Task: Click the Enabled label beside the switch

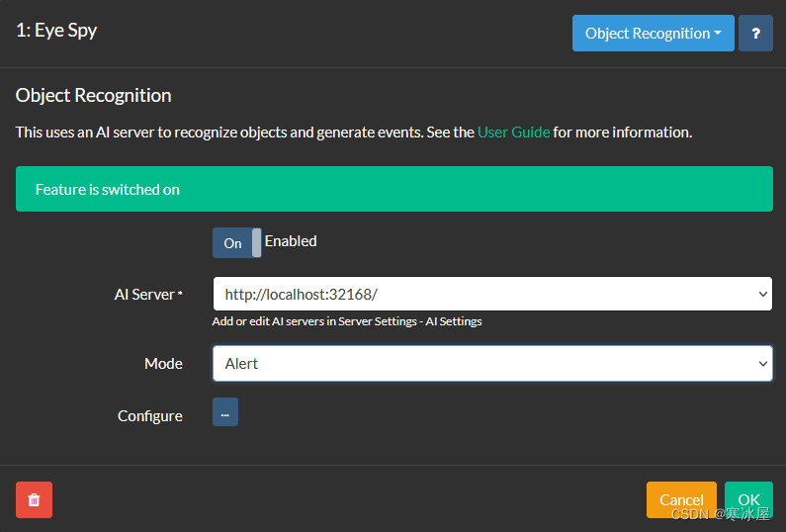Action: pos(291,241)
